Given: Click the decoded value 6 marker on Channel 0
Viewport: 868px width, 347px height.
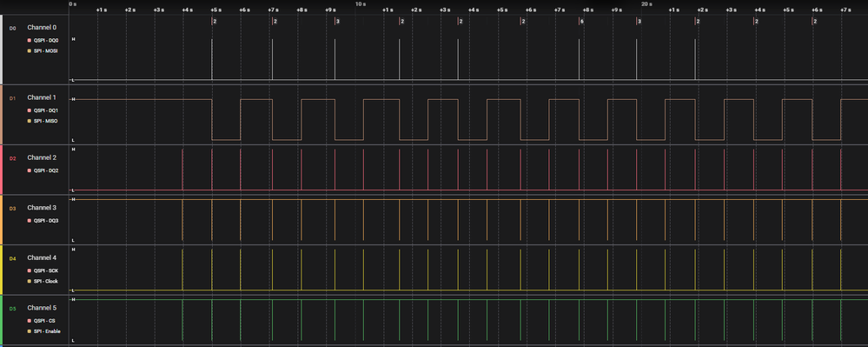Looking at the screenshot, I should point(580,21).
